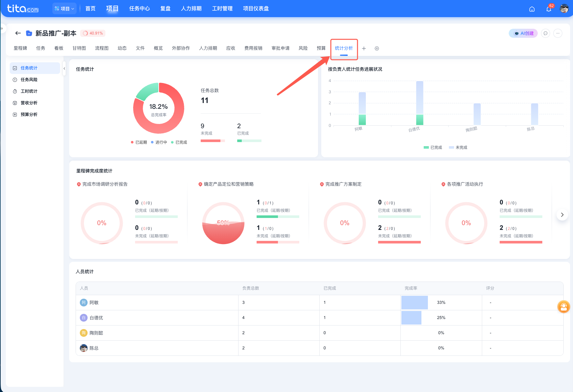The height and width of the screenshot is (392, 573).
Task: Open the 项目仪表盘 top menu
Action: (x=256, y=9)
